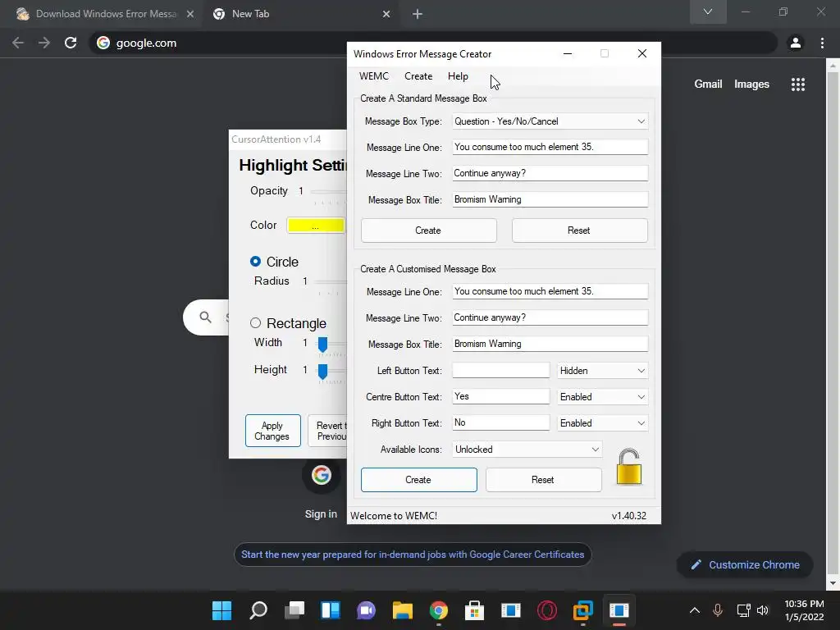Click customised Message Line Two field
Viewport: 840px width, 630px height.
click(x=550, y=318)
